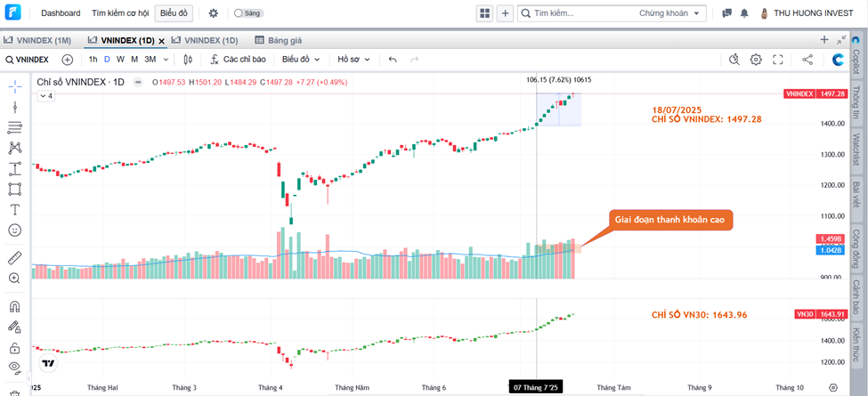Open the candlestick chart type selector
This screenshot has width=868, height=396.
tap(188, 60)
